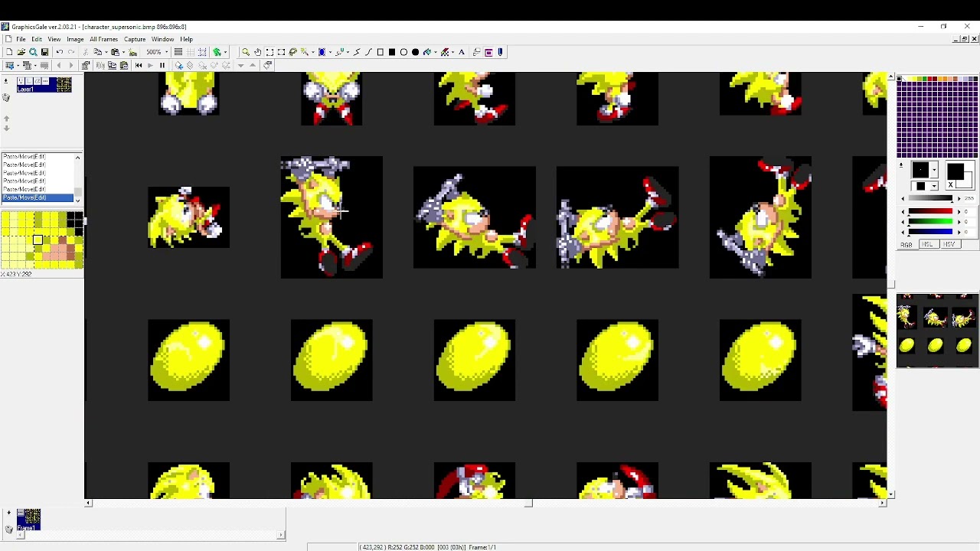Open Layer1 settings via the ellipsis button
Screen dimensions: 980x551
45,81
